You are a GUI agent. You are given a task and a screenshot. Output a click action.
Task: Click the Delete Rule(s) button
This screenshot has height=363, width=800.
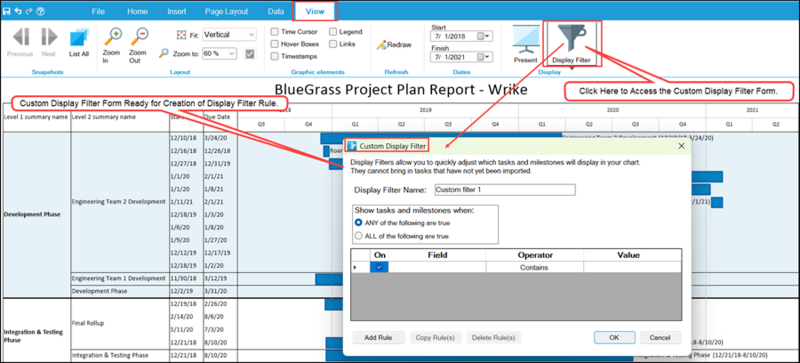pyautogui.click(x=493, y=337)
